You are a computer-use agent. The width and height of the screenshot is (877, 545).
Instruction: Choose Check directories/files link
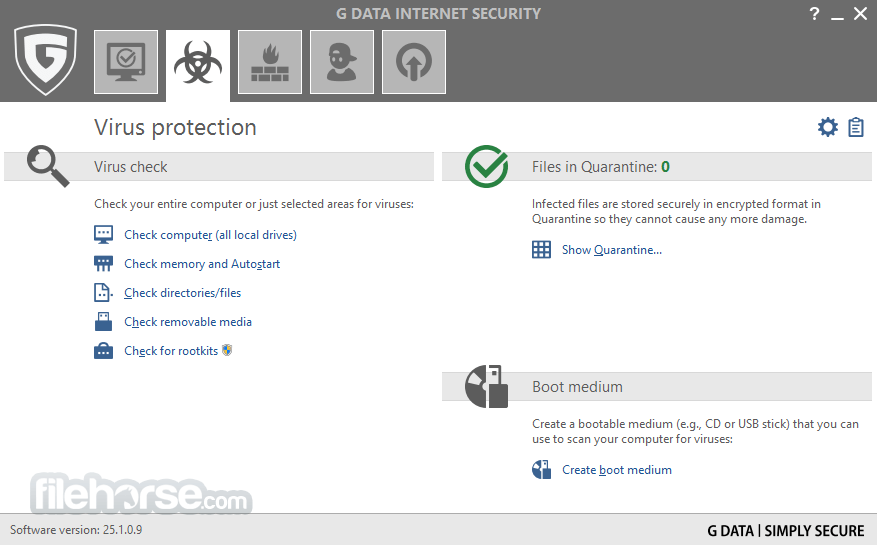(182, 293)
